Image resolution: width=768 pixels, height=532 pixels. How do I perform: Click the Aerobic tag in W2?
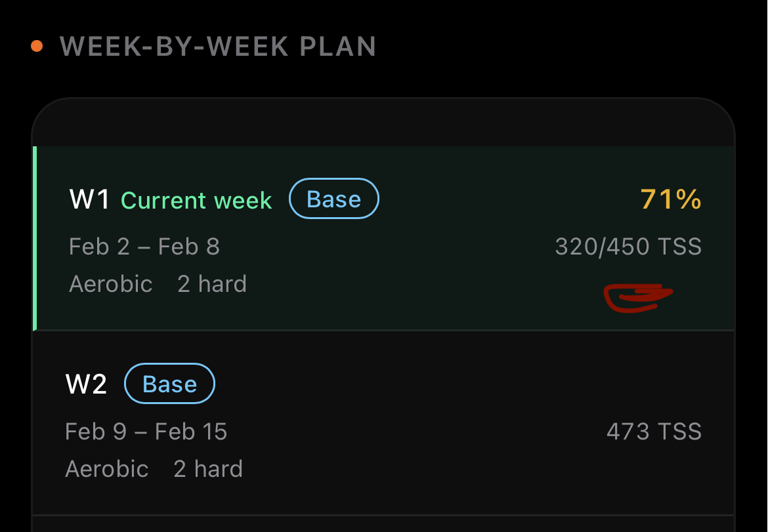point(107,469)
